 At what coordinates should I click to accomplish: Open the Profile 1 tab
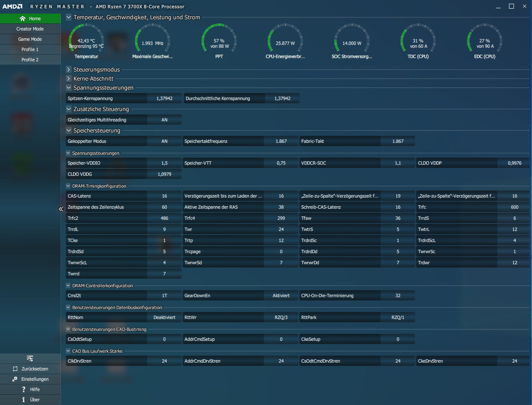pos(30,49)
